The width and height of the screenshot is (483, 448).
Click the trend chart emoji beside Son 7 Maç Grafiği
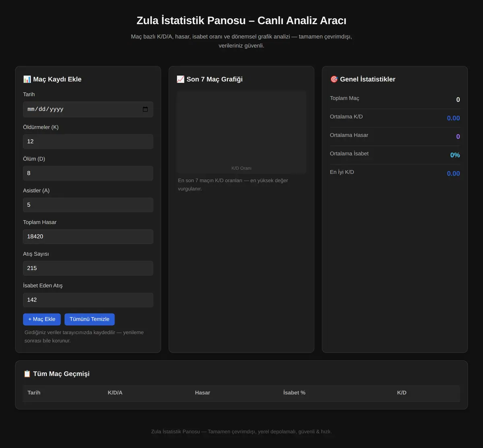[180, 79]
